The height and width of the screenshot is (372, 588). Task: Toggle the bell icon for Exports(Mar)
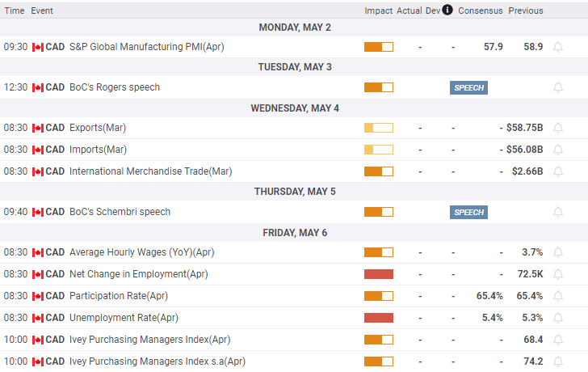[x=557, y=128]
